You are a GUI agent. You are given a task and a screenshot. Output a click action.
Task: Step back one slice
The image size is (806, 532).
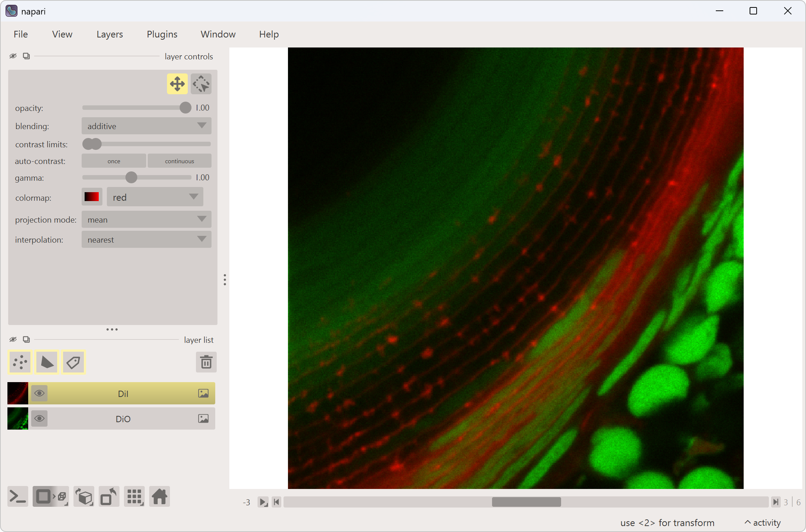(276, 502)
